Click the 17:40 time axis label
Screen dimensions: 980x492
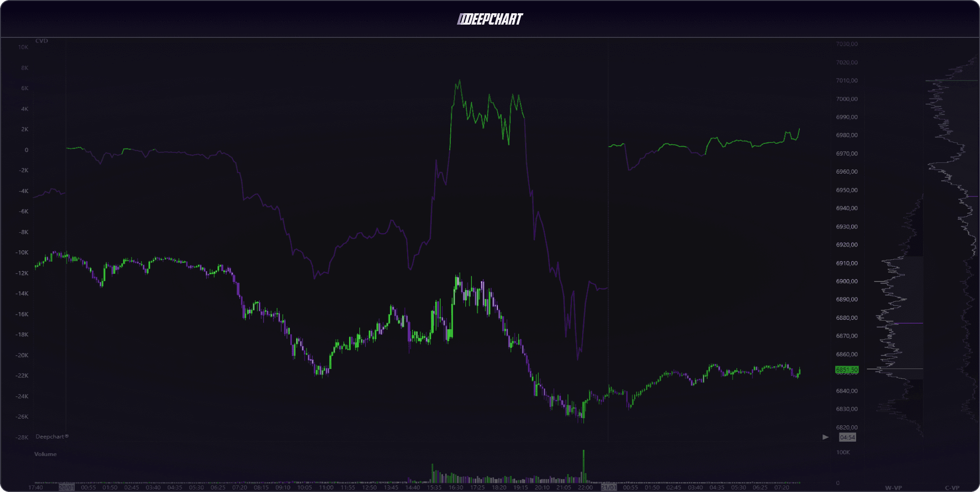(35, 487)
